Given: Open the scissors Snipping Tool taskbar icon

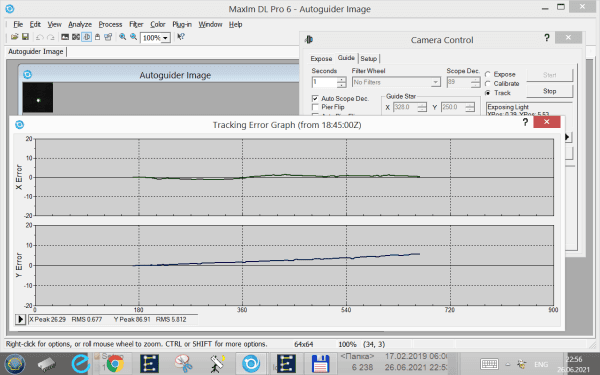Looking at the screenshot, I should [184, 364].
